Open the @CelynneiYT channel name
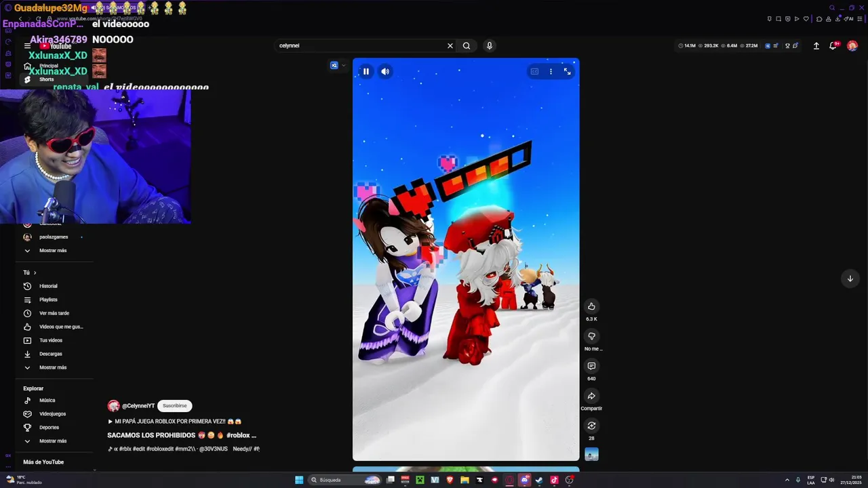Viewport: 868px width, 488px height. click(138, 406)
